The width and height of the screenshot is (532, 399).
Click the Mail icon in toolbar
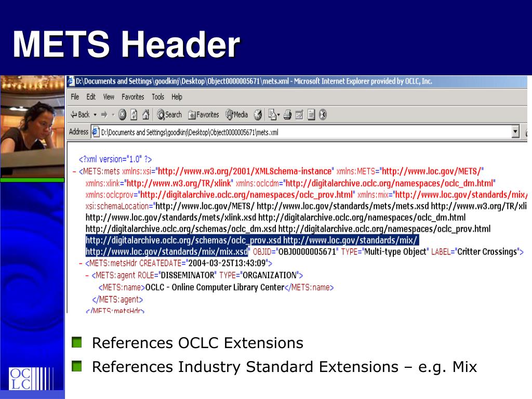(272, 115)
